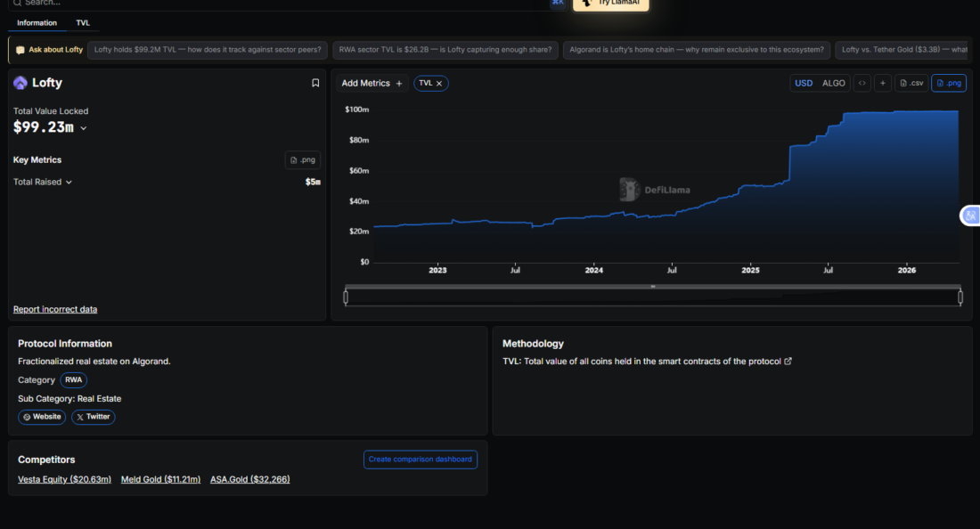This screenshot has width=980, height=529.
Task: Download Key Metrics as .png
Action: tap(303, 160)
